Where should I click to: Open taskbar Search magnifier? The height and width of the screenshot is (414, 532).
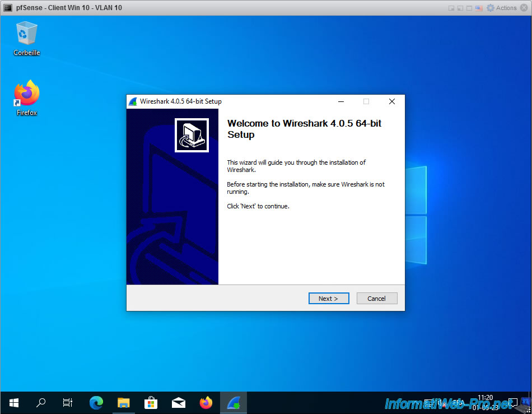click(x=41, y=403)
